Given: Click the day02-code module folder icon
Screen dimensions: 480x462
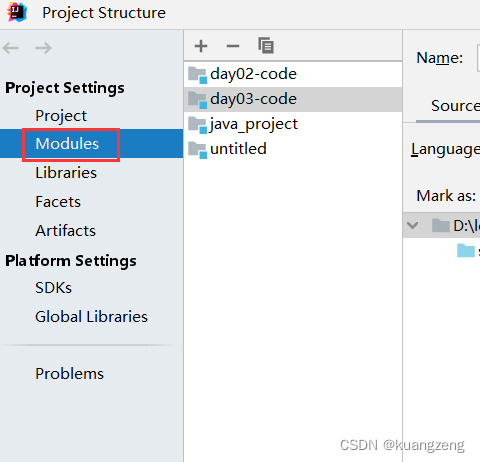Looking at the screenshot, I should click(x=197, y=75).
